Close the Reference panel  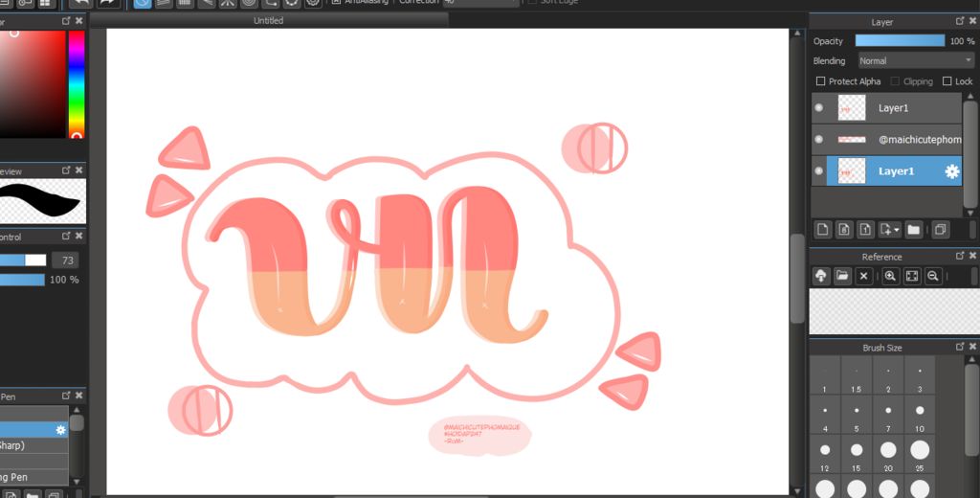972,256
